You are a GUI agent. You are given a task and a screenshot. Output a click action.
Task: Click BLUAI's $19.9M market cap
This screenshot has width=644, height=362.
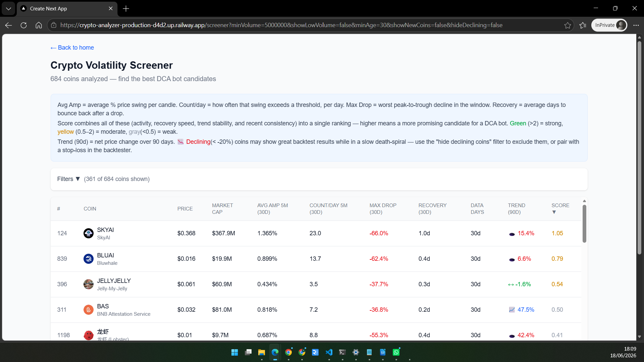[x=222, y=259]
